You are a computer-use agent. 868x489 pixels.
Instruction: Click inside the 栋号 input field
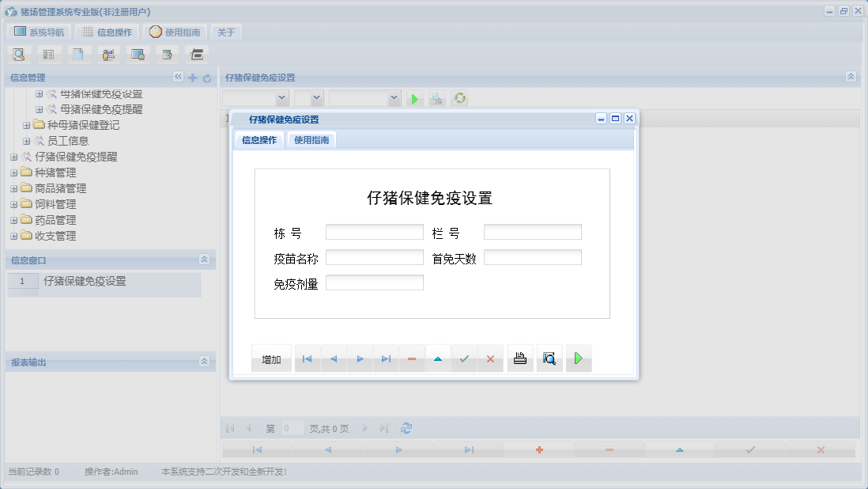pyautogui.click(x=374, y=231)
